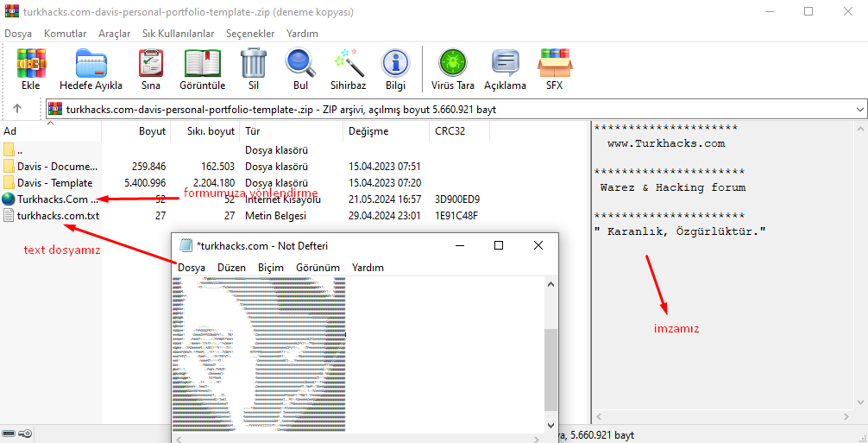The width and height of the screenshot is (868, 443).
Task: Click the Sına test archive icon
Action: click(151, 62)
